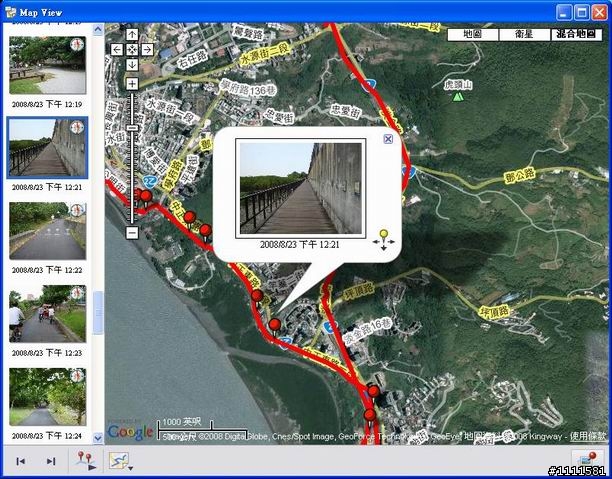Maximize the Map View window

coord(582,13)
